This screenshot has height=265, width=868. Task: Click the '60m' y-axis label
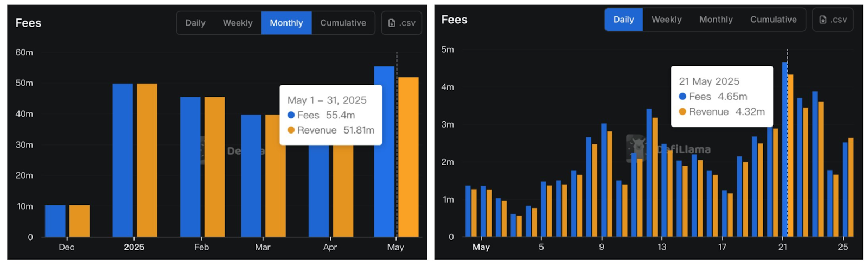tap(24, 53)
